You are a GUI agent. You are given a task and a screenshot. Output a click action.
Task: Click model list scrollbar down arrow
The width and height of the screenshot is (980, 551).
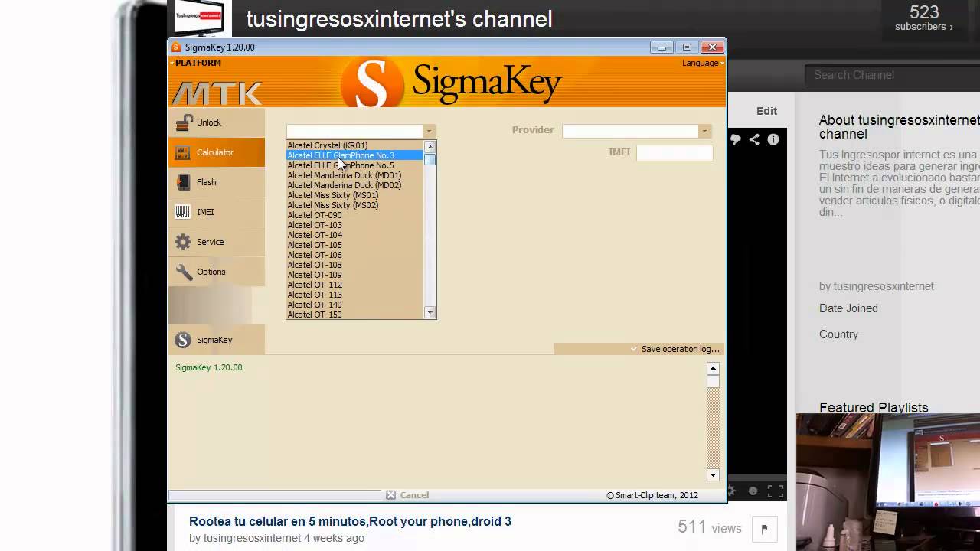pyautogui.click(x=430, y=312)
